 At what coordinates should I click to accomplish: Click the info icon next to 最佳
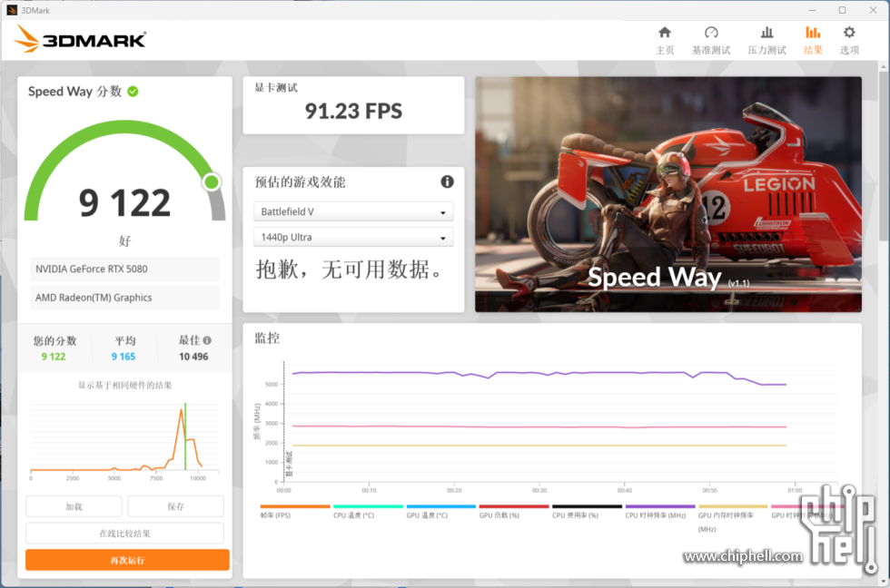(207, 340)
